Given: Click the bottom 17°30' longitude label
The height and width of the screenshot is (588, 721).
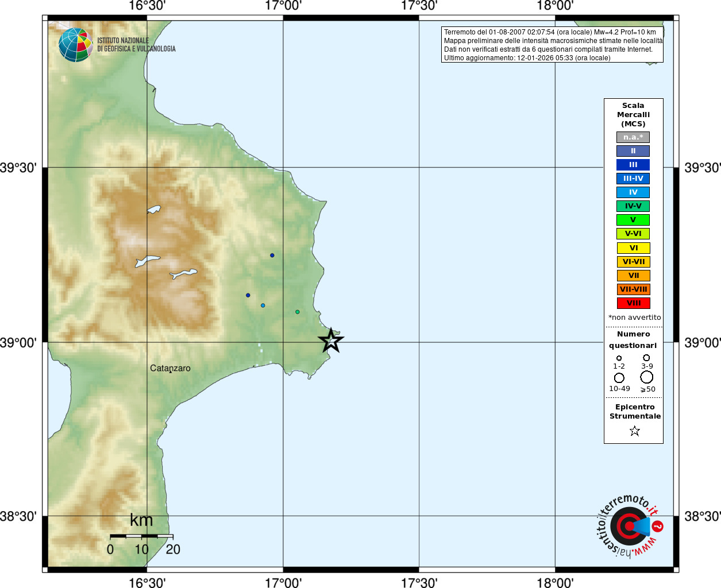Looking at the screenshot, I should pyautogui.click(x=419, y=583).
